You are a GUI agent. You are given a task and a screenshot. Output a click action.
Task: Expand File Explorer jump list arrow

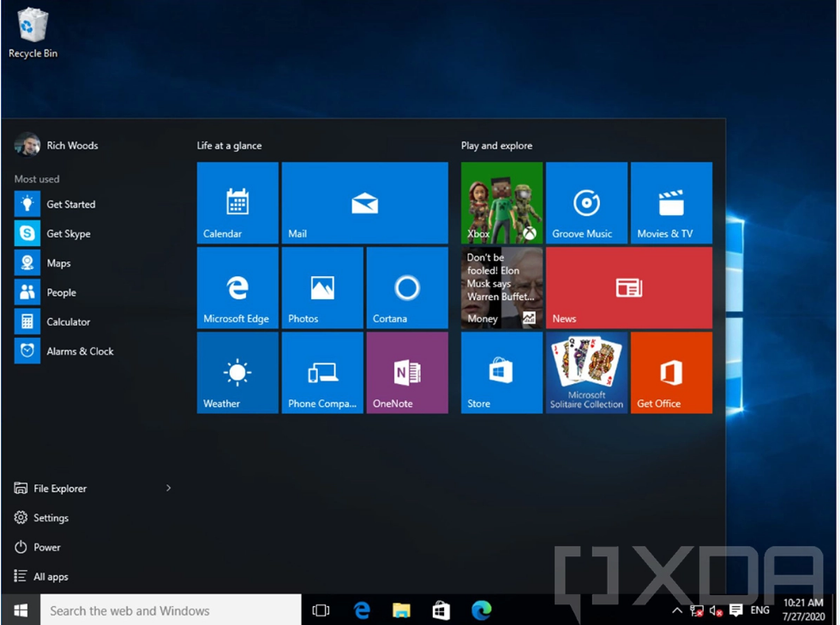(x=168, y=489)
